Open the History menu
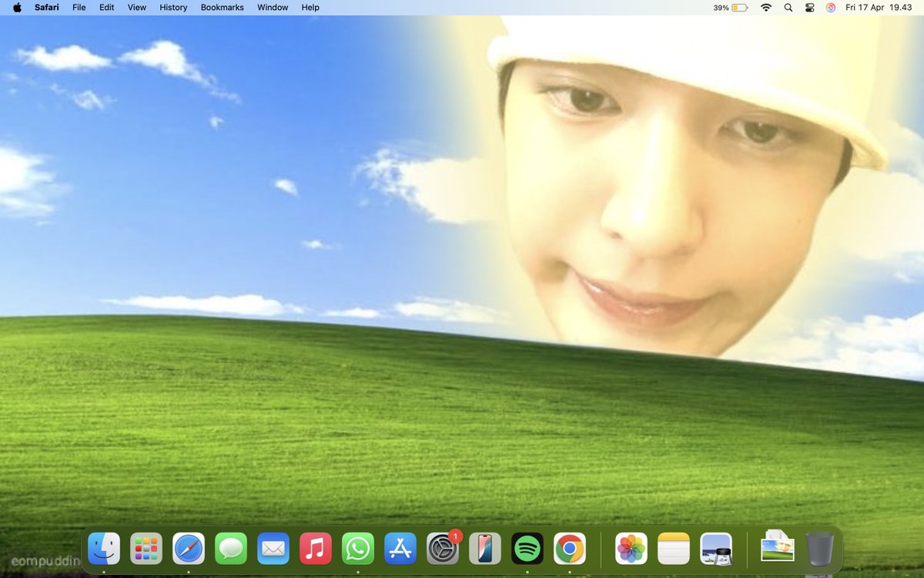The height and width of the screenshot is (578, 924). pyautogui.click(x=173, y=7)
